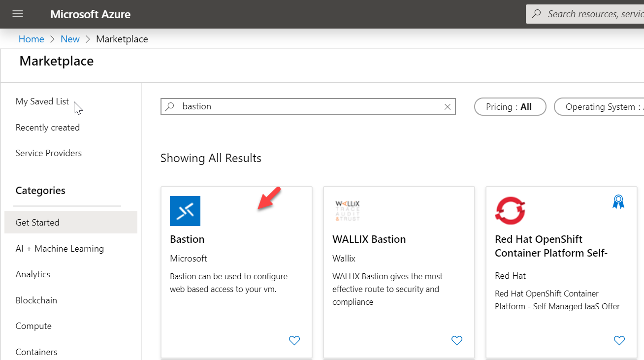Open Red Hat OpenShift Container Platform title

[x=551, y=246]
